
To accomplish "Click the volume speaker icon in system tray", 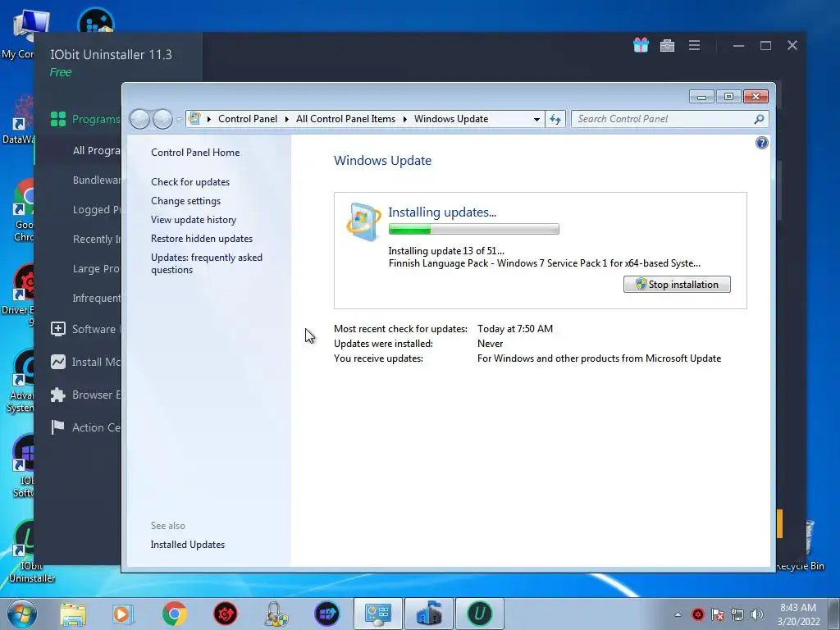I will pos(756,614).
